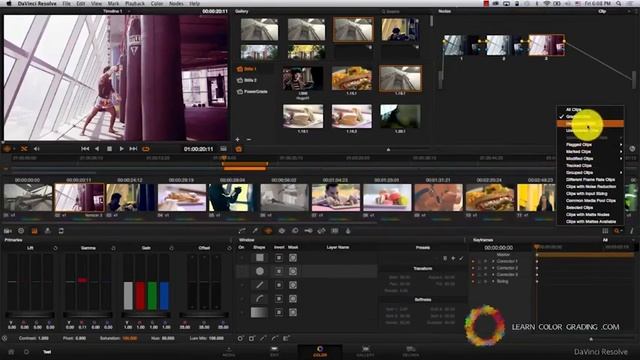Open the Tracker palette
The width and height of the screenshot is (640, 360).
tap(282, 231)
